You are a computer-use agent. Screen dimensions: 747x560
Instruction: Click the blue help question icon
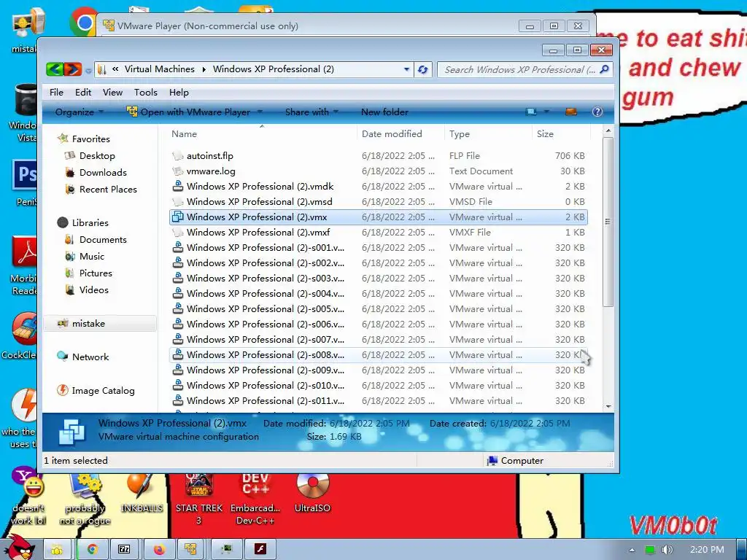pos(597,112)
